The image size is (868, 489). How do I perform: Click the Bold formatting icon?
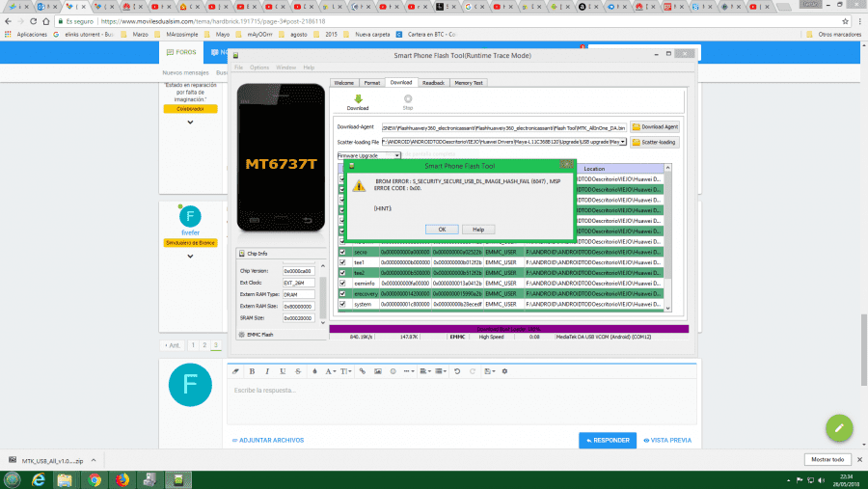[x=252, y=371]
